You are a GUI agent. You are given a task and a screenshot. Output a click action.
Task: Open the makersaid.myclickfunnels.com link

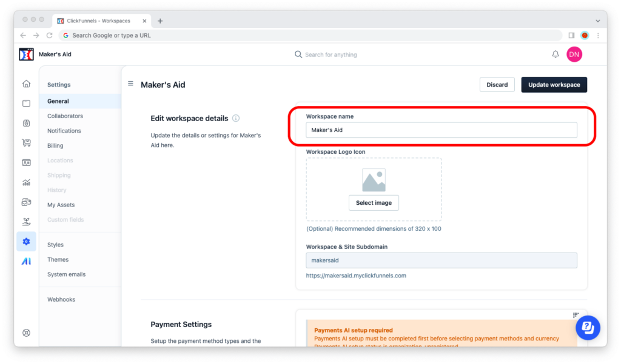[355, 276]
